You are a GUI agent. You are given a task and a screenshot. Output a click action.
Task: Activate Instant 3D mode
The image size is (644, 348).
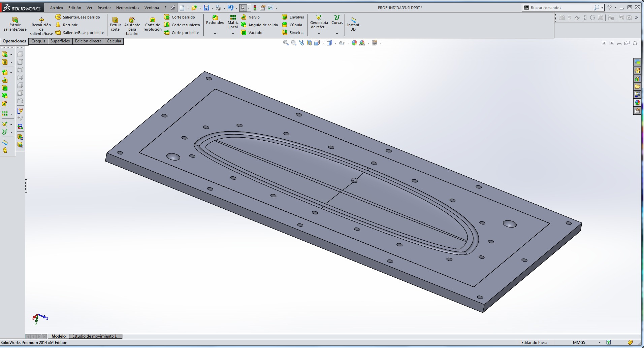pyautogui.click(x=353, y=24)
